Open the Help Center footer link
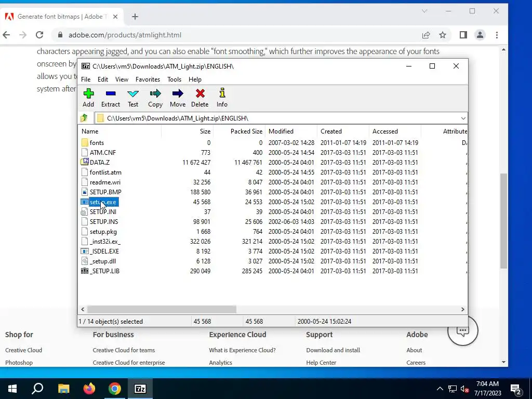 (321, 363)
